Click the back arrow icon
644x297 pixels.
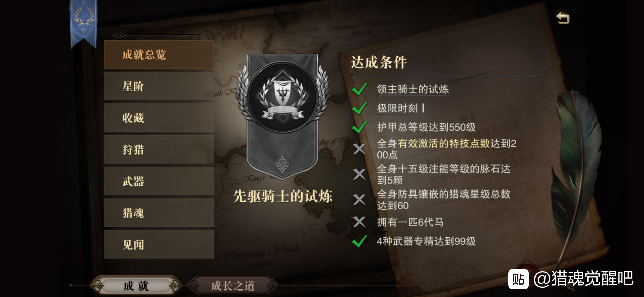coord(563,18)
